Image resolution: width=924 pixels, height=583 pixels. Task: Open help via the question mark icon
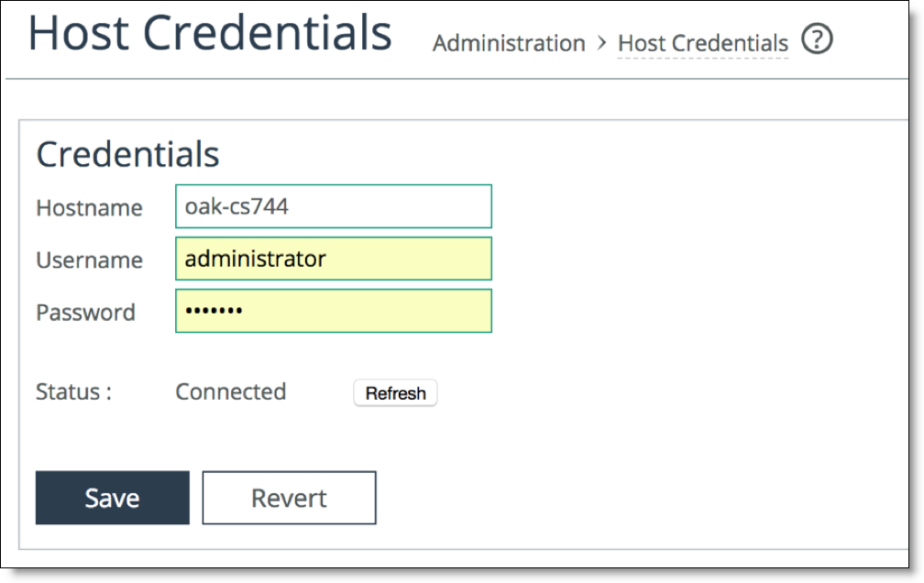click(817, 39)
